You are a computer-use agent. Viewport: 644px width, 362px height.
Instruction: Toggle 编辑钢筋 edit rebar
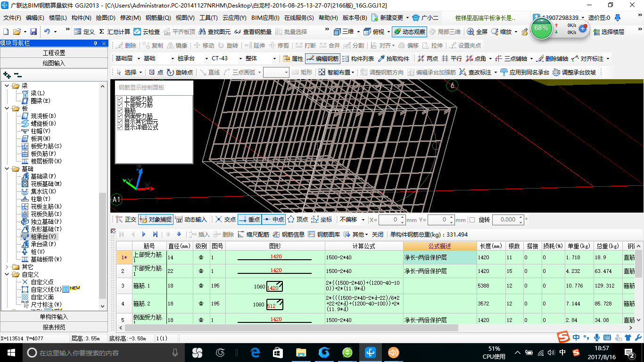pos(322,58)
